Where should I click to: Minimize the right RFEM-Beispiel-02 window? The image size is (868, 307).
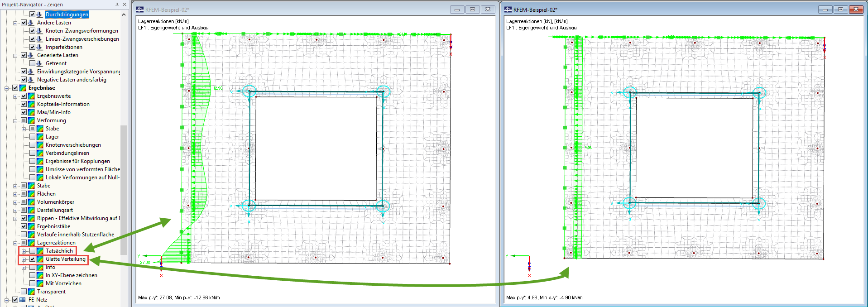coord(825,10)
